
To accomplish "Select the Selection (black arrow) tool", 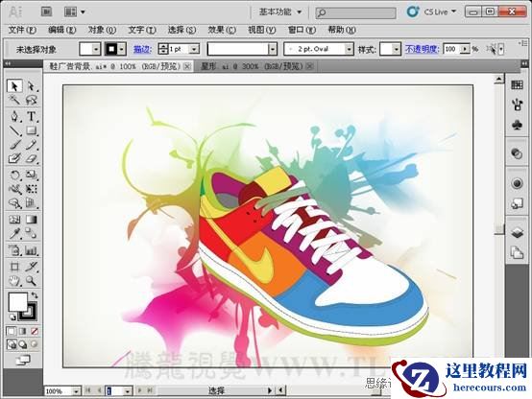I will (x=14, y=86).
